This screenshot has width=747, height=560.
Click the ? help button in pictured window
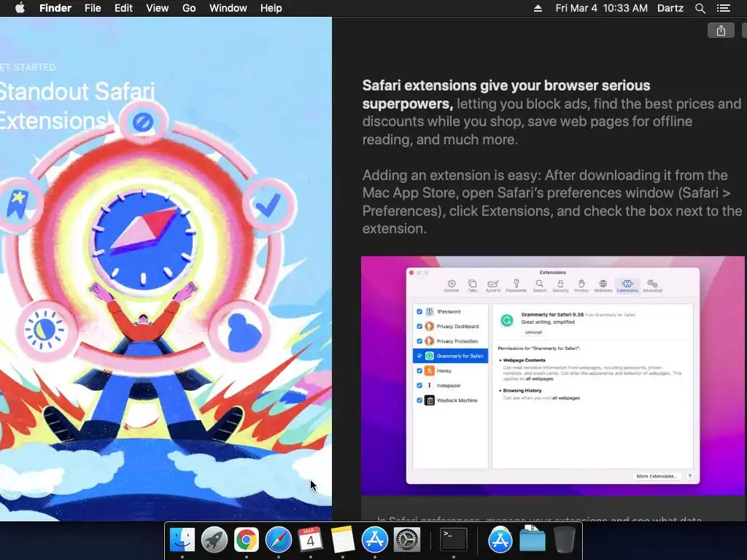click(689, 476)
